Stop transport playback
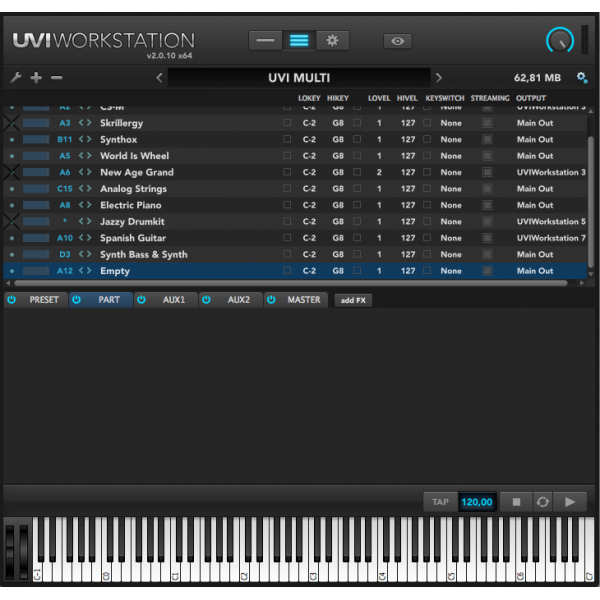Viewport: 600px width, 600px height. click(516, 502)
